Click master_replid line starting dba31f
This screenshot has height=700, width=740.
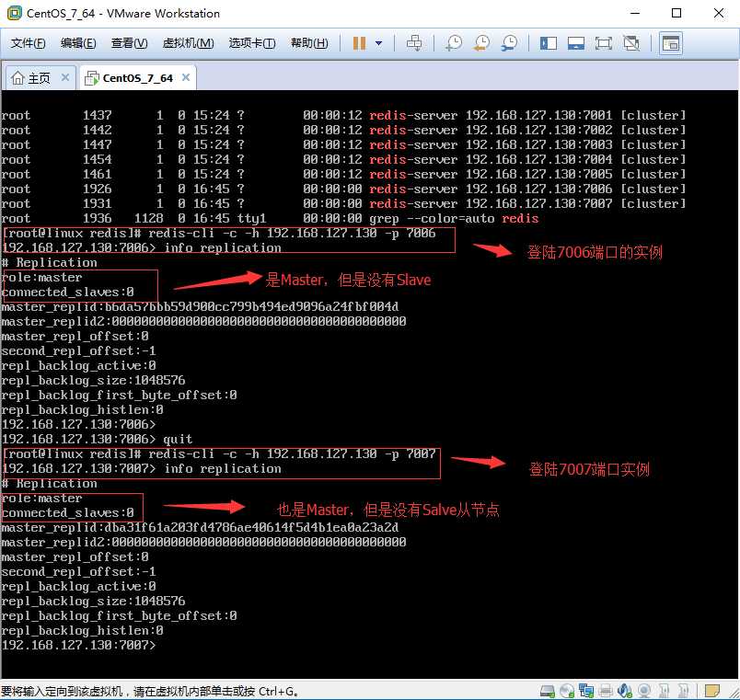pos(200,527)
